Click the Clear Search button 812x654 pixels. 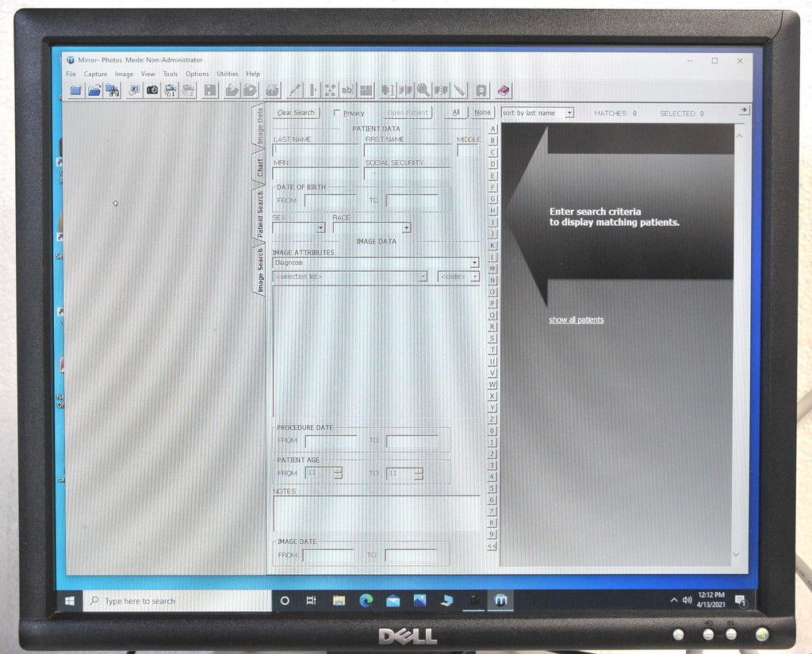tap(296, 113)
